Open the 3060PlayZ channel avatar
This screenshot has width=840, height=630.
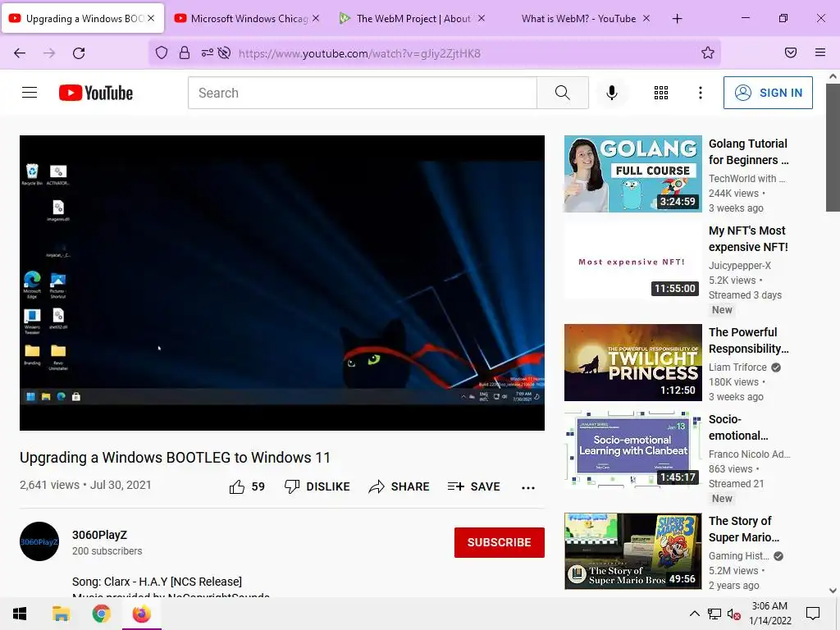[x=39, y=541]
